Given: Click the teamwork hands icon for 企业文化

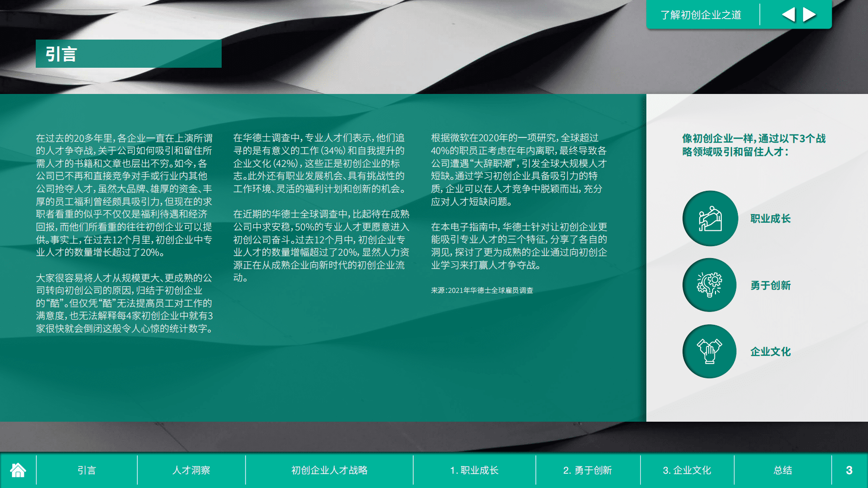Looking at the screenshot, I should click(x=710, y=351).
